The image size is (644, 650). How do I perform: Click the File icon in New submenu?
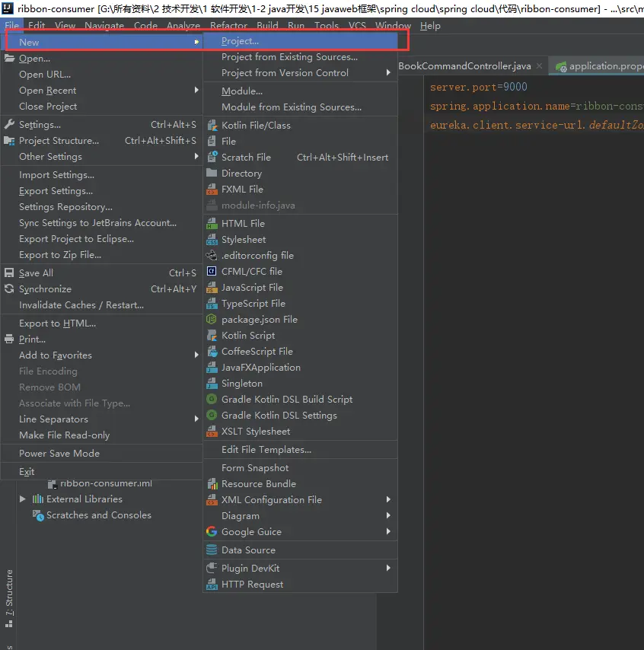(x=212, y=142)
